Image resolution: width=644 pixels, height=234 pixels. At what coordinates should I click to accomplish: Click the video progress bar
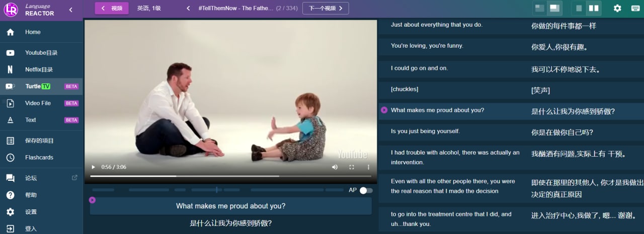[230, 176]
